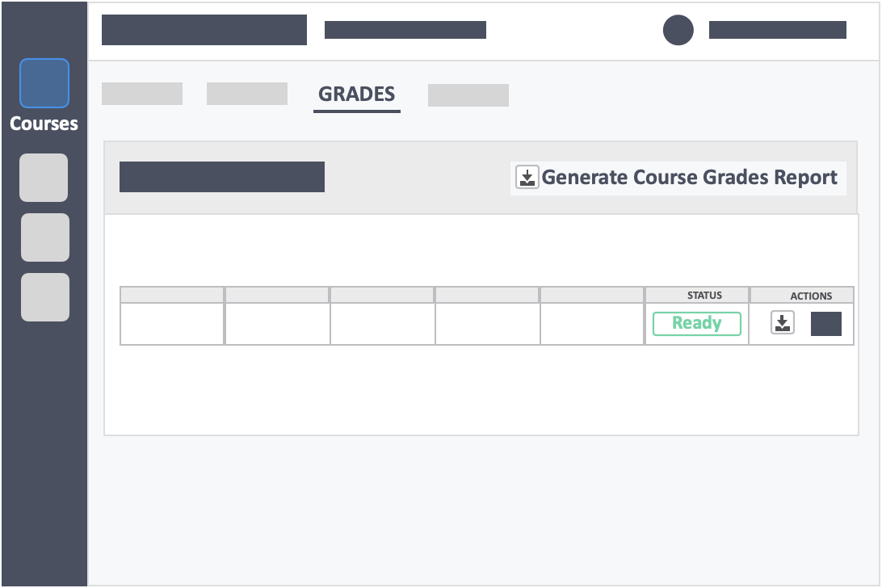
Task: Click the round user avatar in header
Action: click(x=678, y=30)
